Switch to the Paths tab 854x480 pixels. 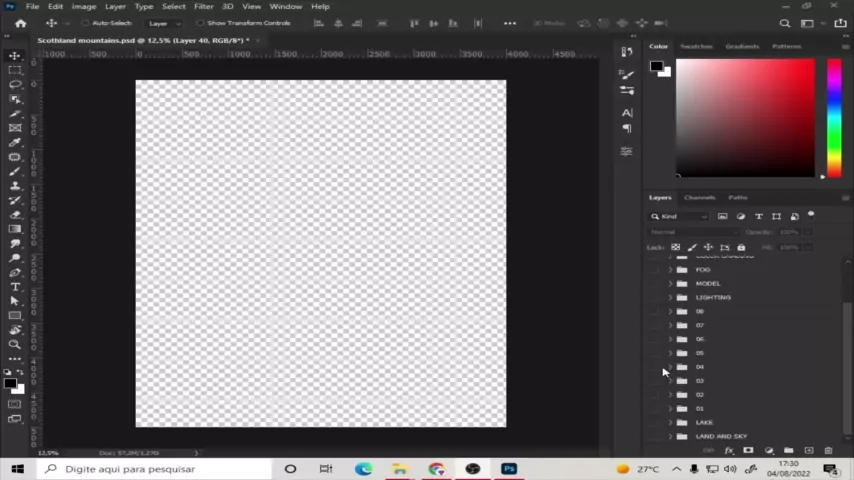point(738,198)
